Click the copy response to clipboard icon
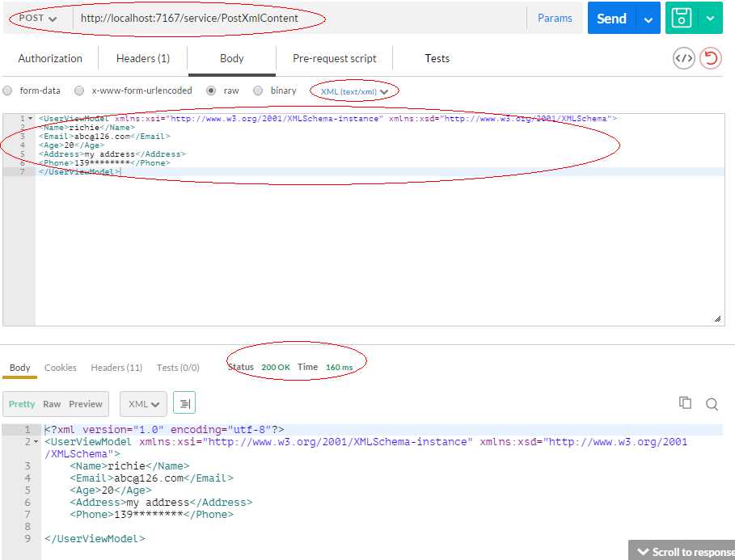 tap(685, 403)
